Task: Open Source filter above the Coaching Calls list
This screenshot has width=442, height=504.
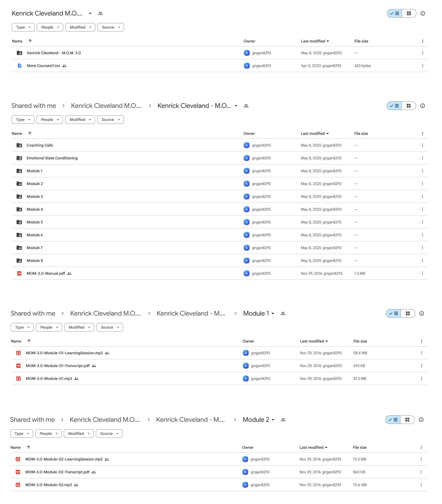Action: pyautogui.click(x=110, y=120)
